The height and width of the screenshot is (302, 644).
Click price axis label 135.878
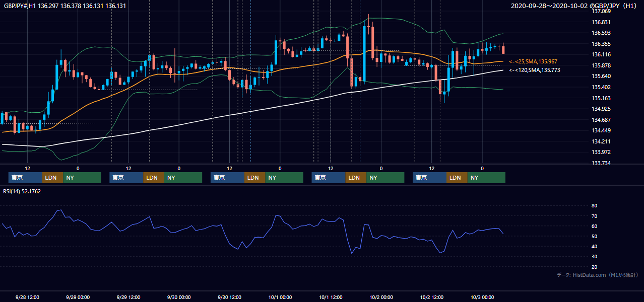coord(602,65)
